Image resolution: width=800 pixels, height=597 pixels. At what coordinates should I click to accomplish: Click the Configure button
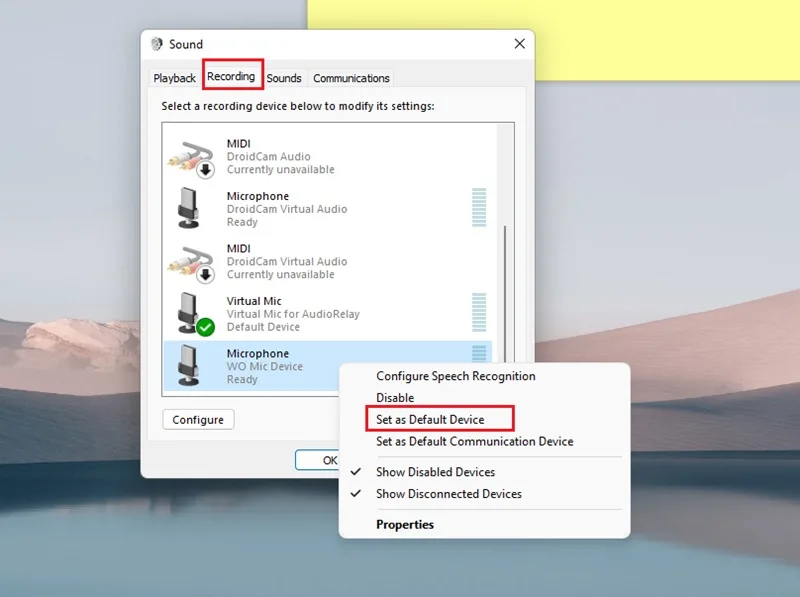pos(198,419)
